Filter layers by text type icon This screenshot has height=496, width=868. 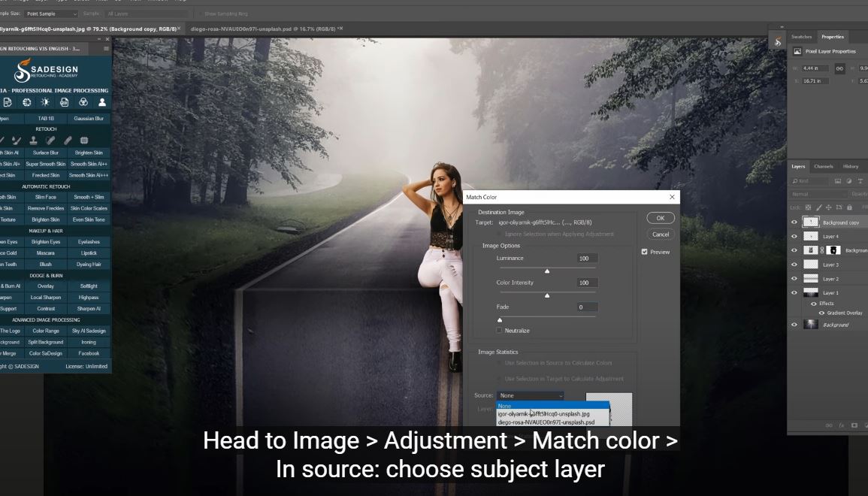(860, 181)
